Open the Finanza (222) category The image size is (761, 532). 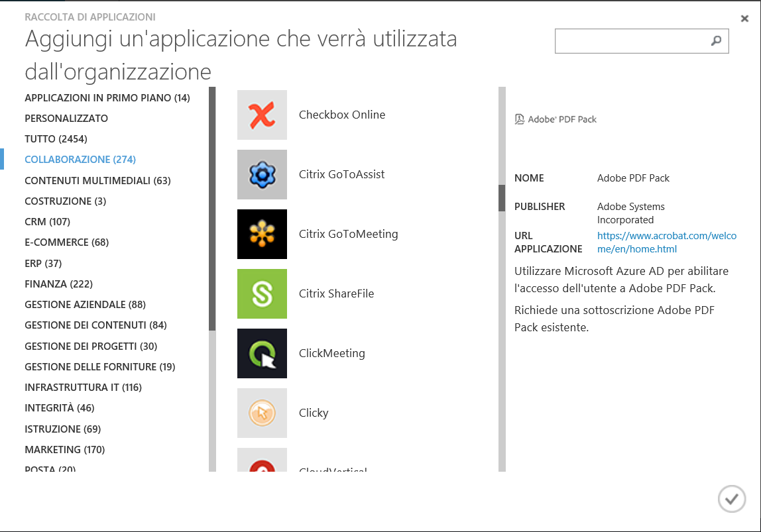click(x=59, y=284)
